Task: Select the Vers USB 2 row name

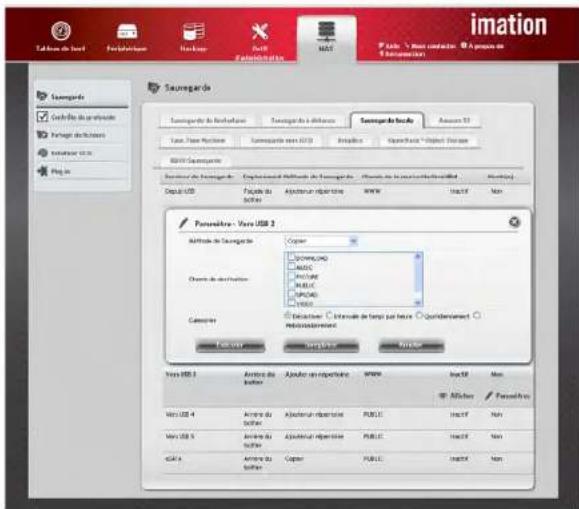Action: click(x=181, y=374)
